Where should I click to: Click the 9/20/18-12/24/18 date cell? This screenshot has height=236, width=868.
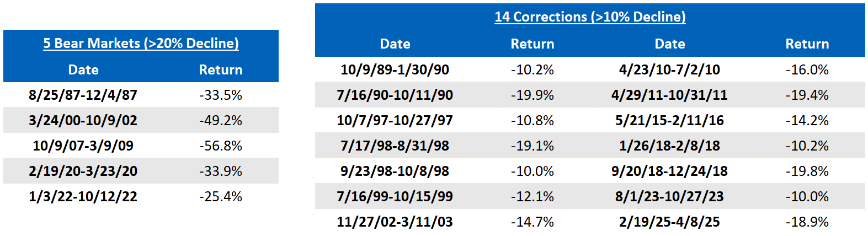669,171
